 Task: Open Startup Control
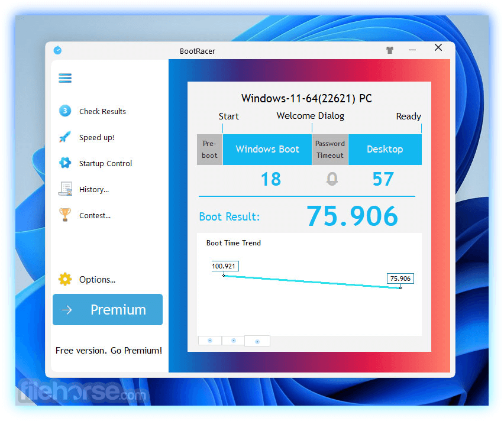tap(105, 163)
